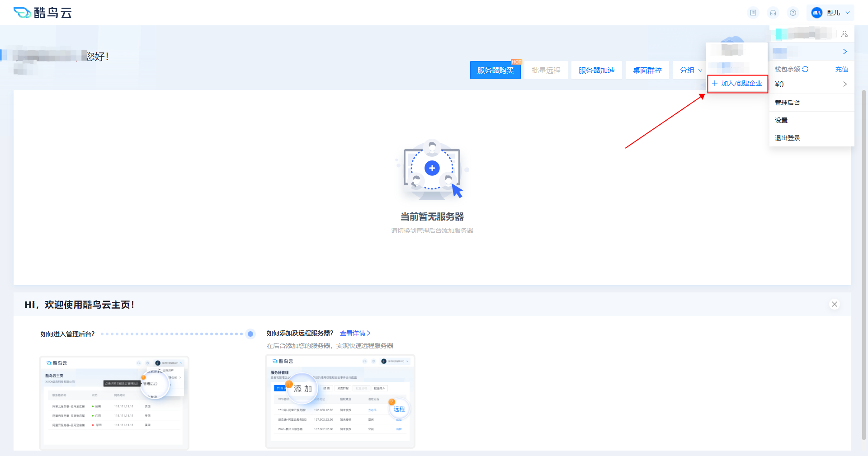Click the 充值 recharge link

842,69
